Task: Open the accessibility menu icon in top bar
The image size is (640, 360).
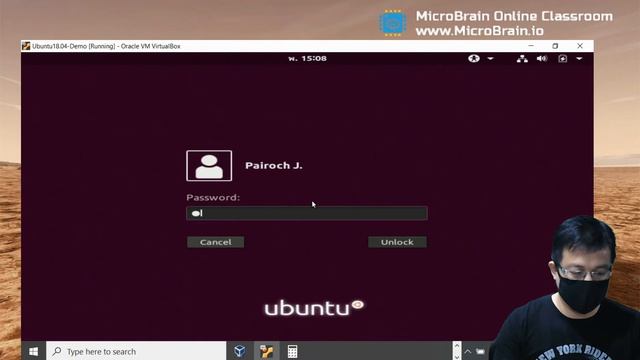Action: (473, 58)
